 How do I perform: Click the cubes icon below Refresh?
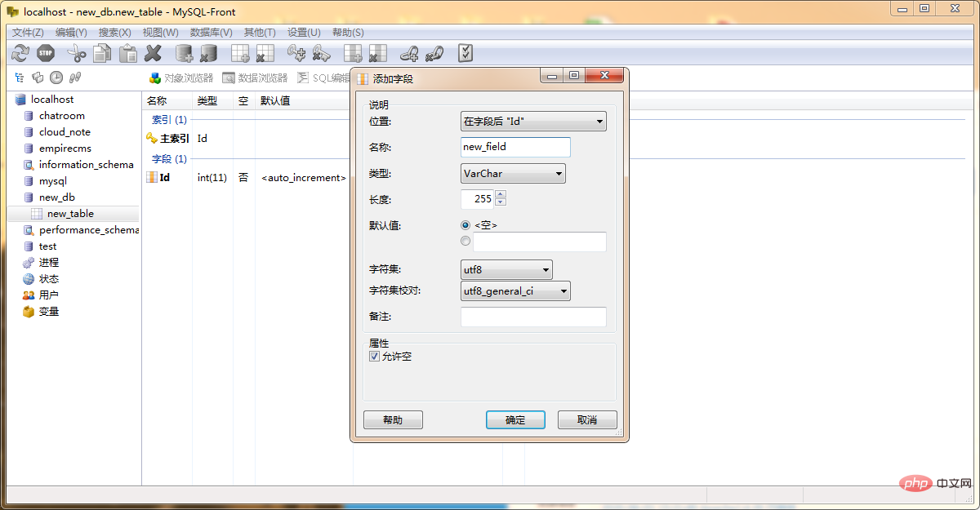click(x=38, y=78)
